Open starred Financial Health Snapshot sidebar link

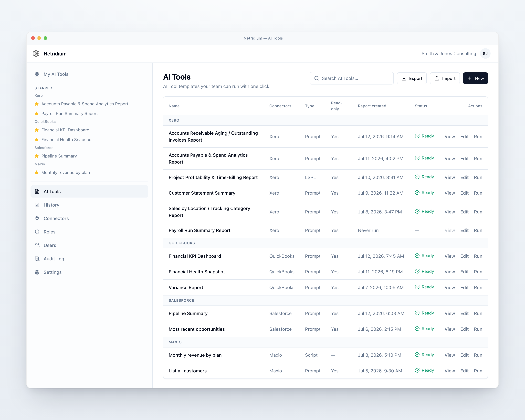coord(67,139)
